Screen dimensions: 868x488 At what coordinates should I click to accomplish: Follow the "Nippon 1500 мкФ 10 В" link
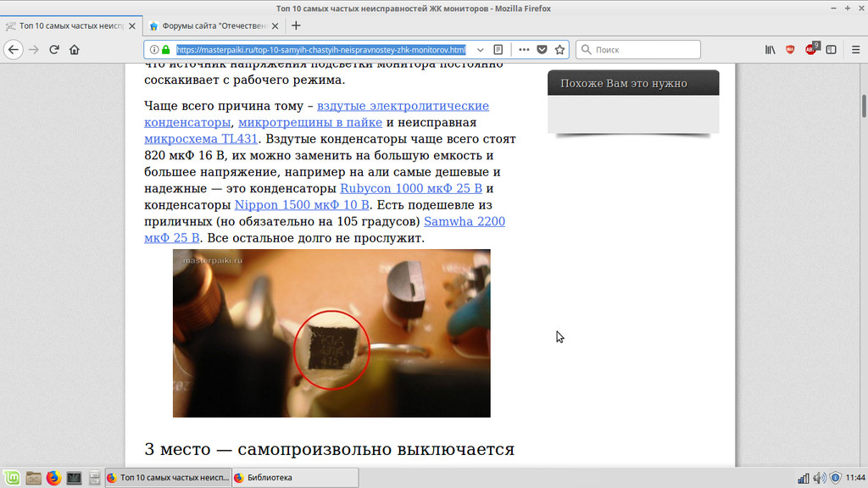[302, 205]
